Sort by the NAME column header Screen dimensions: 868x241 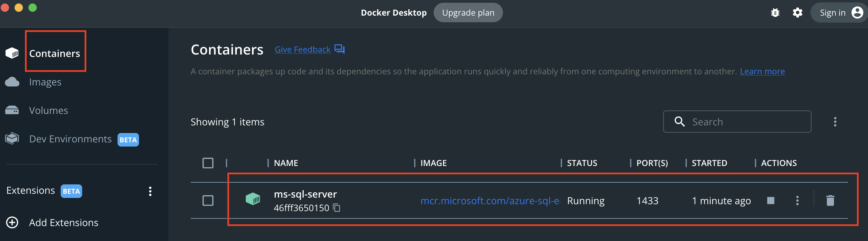coord(286,163)
